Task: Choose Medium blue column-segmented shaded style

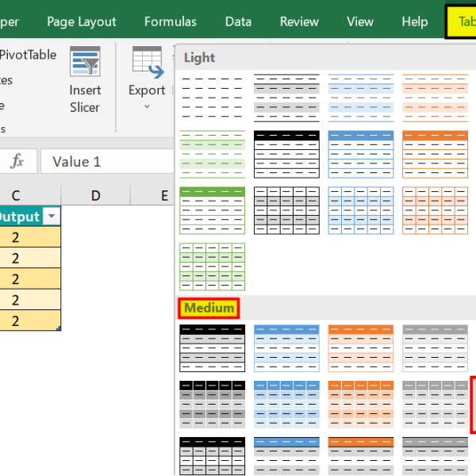Action: (x=286, y=405)
